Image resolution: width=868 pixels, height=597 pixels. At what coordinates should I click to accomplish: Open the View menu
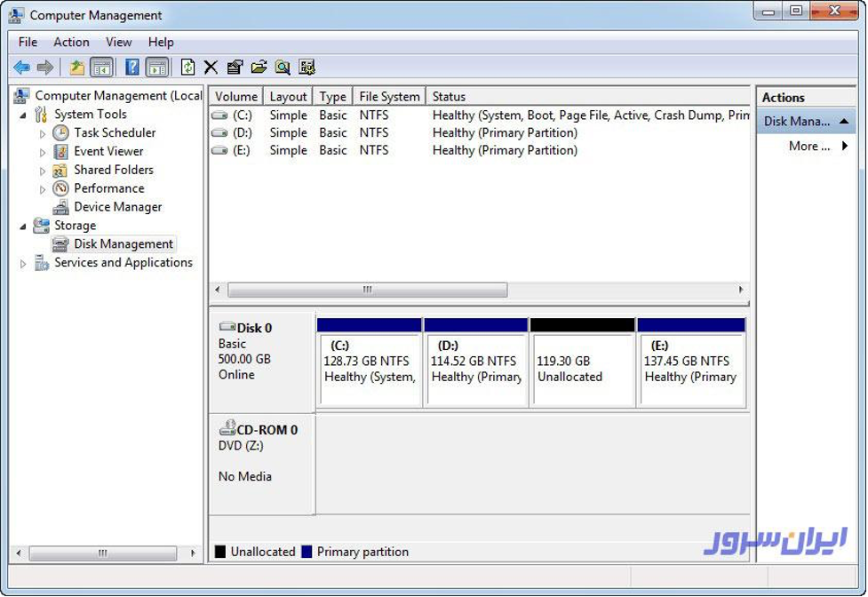pyautogui.click(x=118, y=42)
